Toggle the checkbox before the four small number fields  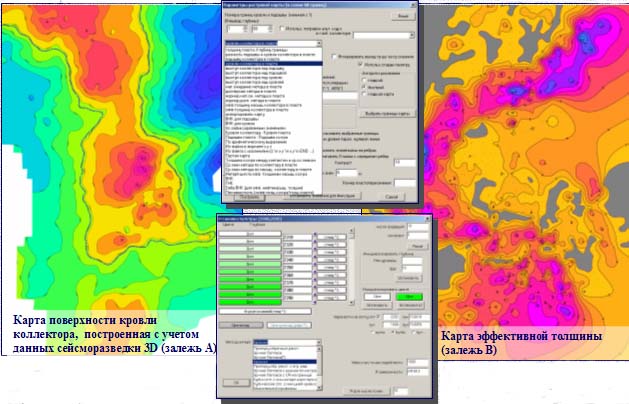378,317
